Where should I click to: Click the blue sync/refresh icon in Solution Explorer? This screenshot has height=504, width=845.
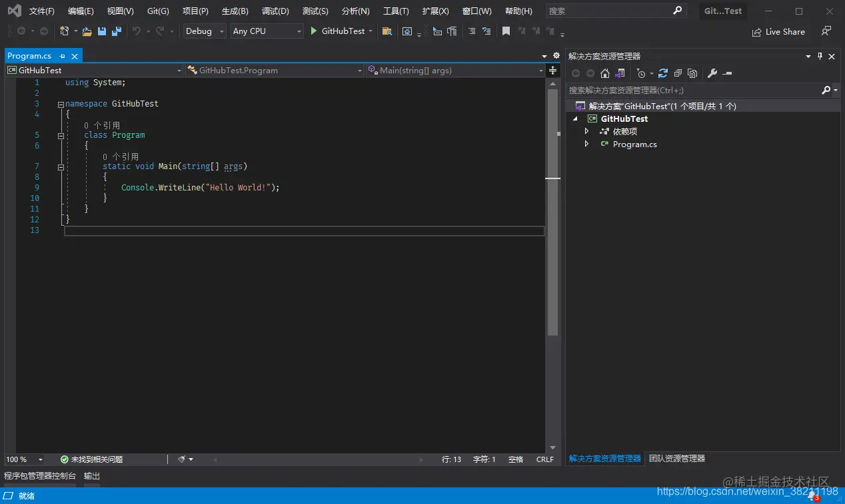(662, 73)
